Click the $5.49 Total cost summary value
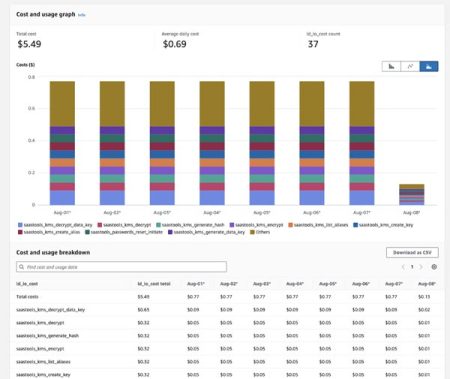The height and width of the screenshot is (379, 450). (x=29, y=44)
